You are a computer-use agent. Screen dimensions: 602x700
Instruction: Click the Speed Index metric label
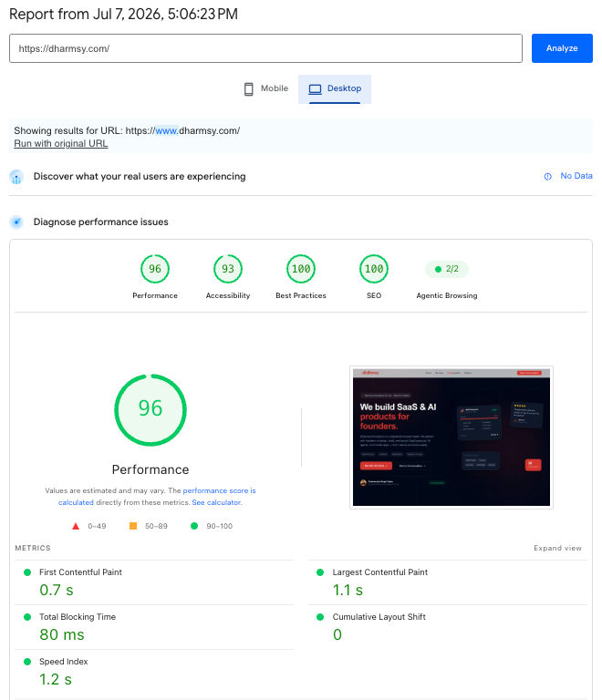click(64, 661)
